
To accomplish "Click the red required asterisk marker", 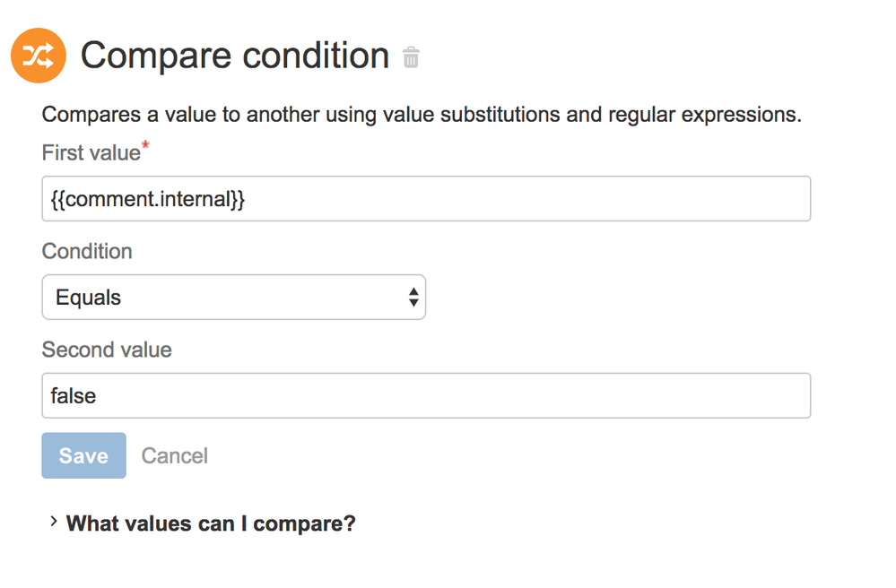I will point(145,145).
